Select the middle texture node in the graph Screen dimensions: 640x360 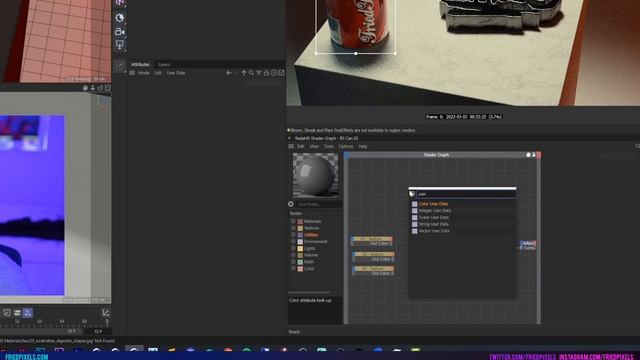coord(373,257)
